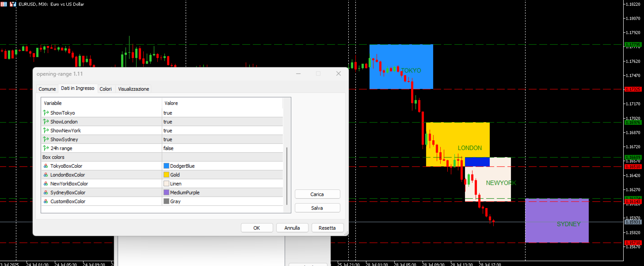
Task: Toggle the 24h range false value
Action: (222, 148)
